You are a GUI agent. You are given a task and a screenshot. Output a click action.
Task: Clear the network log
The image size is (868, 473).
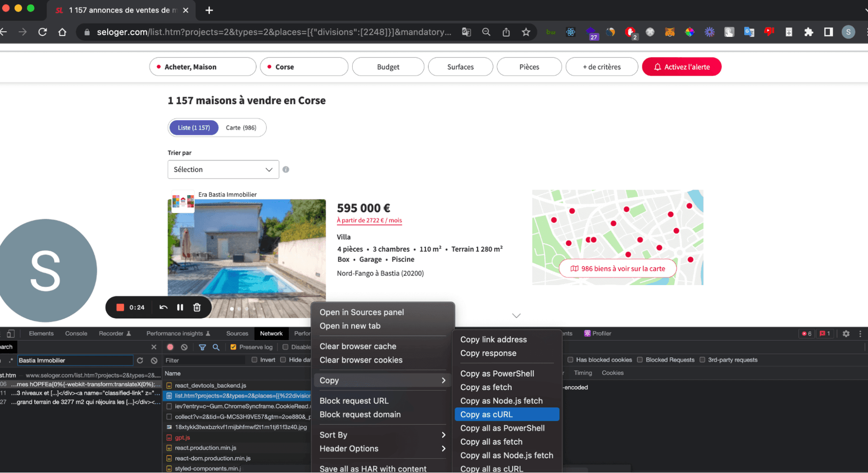pyautogui.click(x=184, y=347)
